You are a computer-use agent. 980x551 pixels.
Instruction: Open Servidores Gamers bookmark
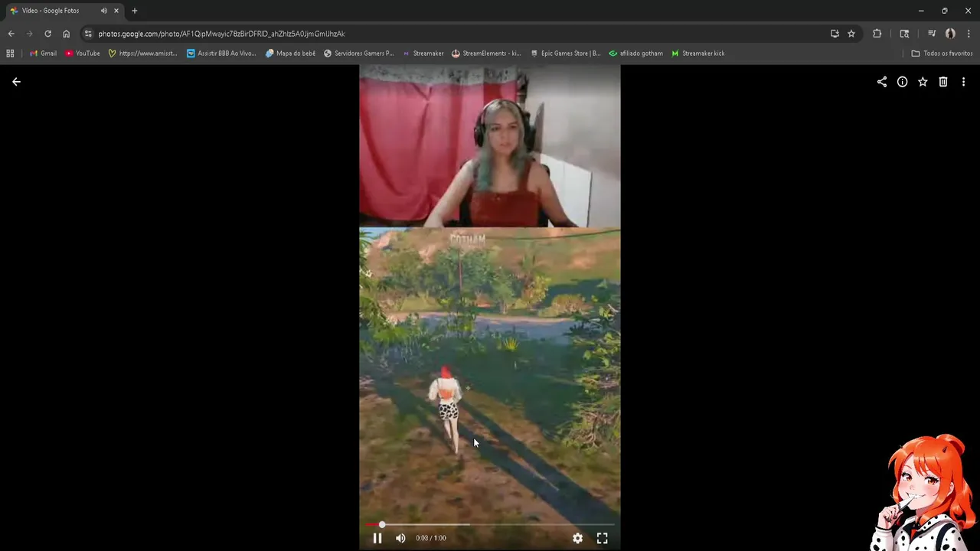tap(358, 54)
